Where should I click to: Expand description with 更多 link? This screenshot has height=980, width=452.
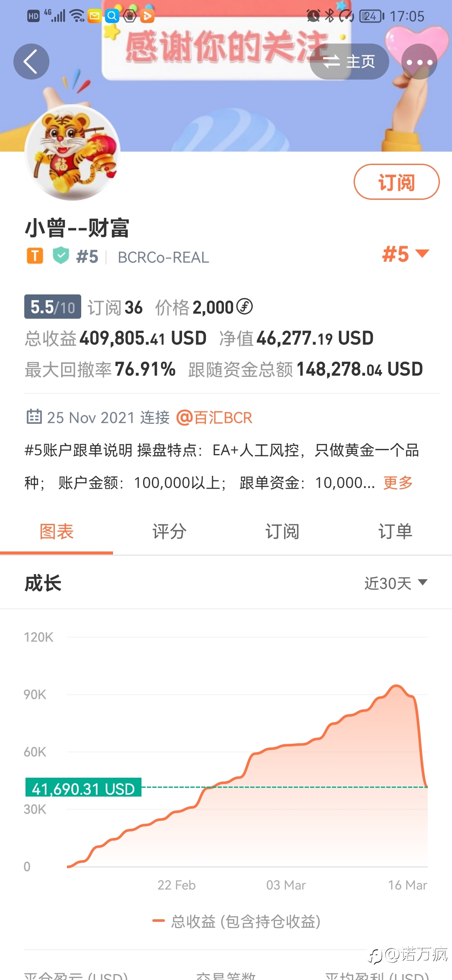click(x=398, y=483)
